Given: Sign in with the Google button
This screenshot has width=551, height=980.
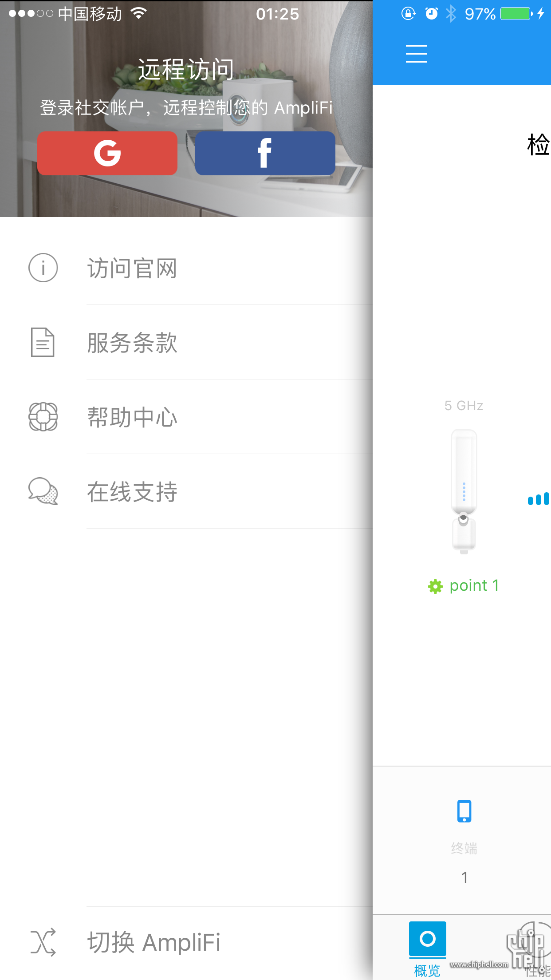Looking at the screenshot, I should tap(107, 153).
